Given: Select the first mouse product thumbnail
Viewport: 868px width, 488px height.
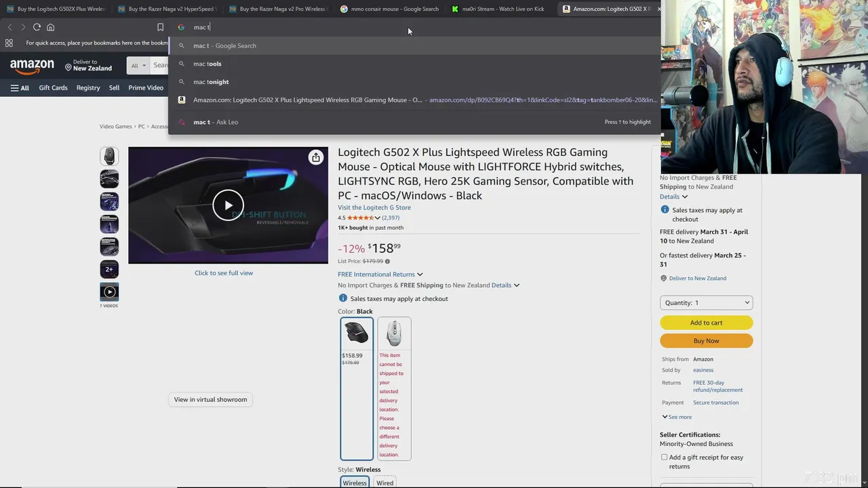Looking at the screenshot, I should (109, 156).
